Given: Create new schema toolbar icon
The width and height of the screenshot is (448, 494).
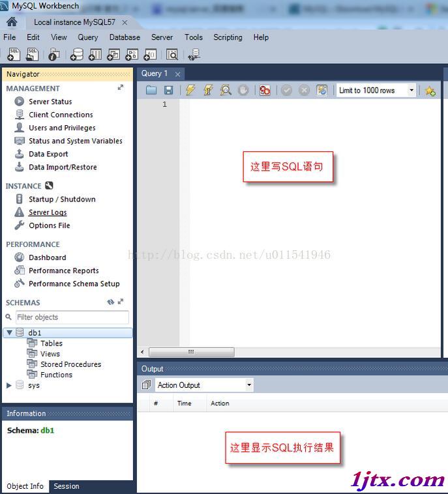Looking at the screenshot, I should (x=76, y=55).
